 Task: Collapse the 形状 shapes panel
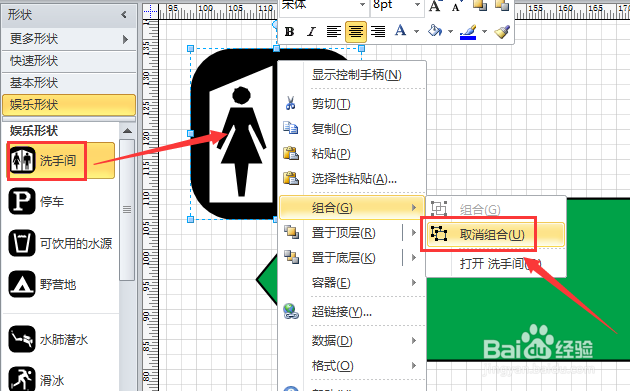click(124, 15)
